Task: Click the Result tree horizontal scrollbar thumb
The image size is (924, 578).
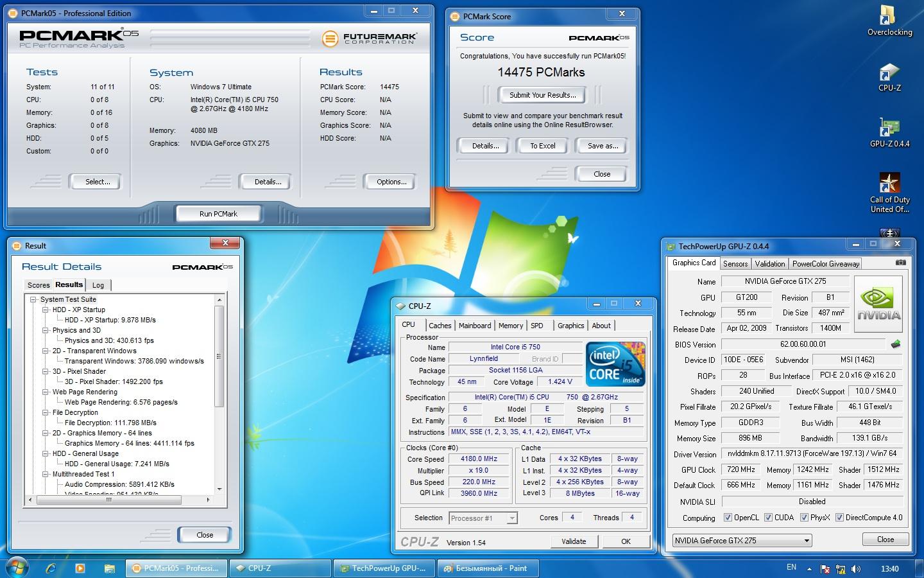Action: 108,500
